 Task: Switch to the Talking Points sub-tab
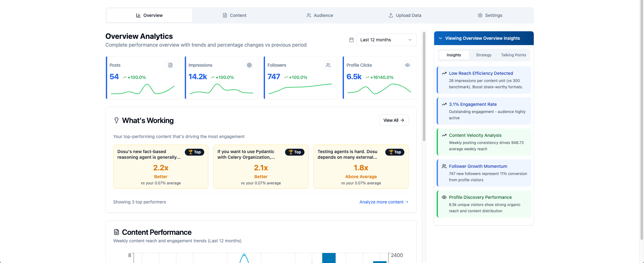point(513,55)
